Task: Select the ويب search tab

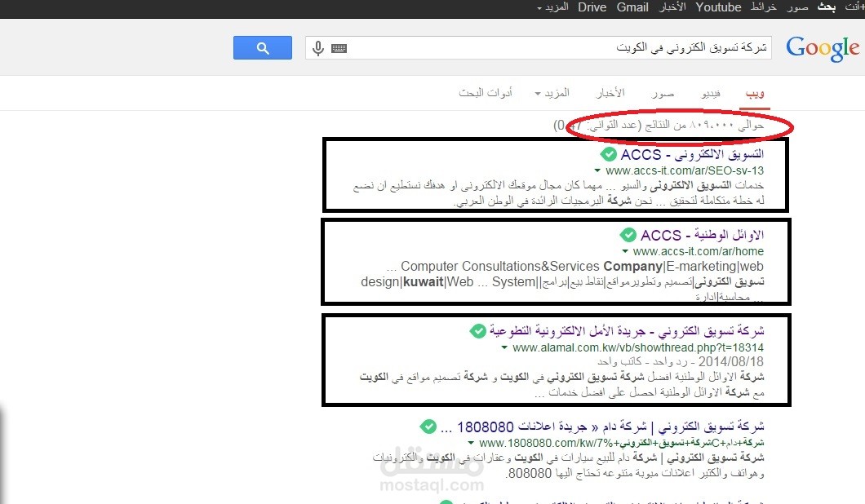Action: tap(755, 93)
